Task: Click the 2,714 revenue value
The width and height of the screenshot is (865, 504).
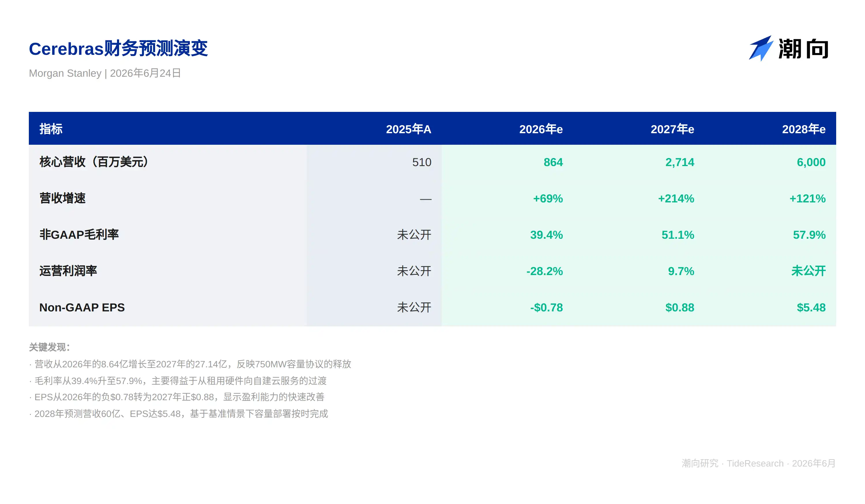Action: 680,162
